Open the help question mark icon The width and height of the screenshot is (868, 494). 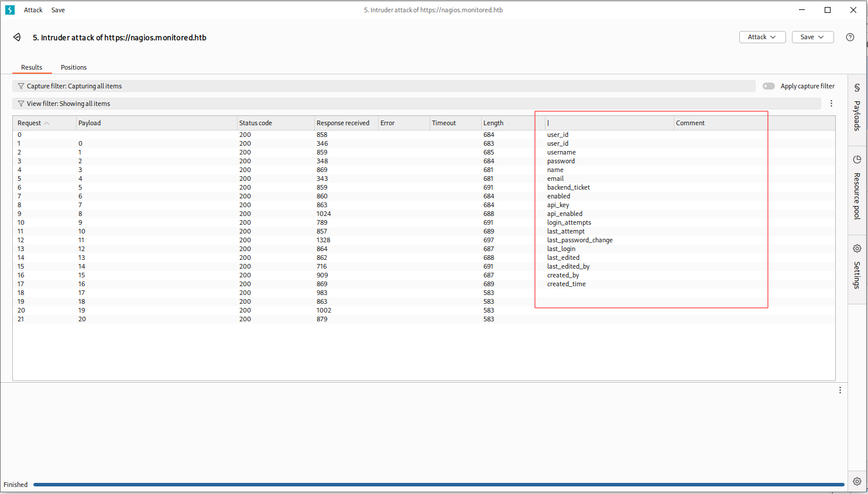pos(850,37)
